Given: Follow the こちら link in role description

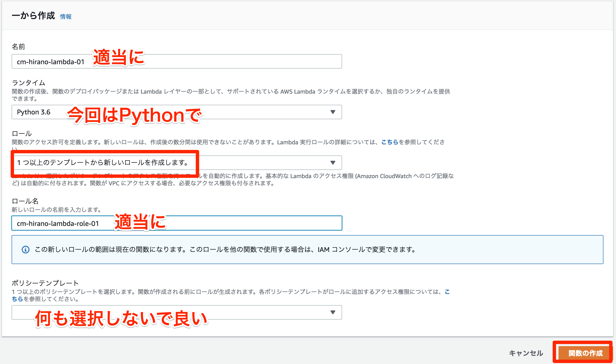Looking at the screenshot, I should (389, 142).
